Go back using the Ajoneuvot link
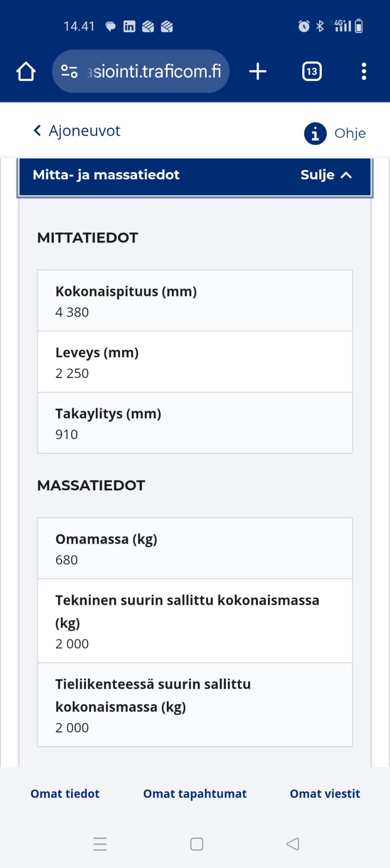390x868 pixels. tap(75, 131)
